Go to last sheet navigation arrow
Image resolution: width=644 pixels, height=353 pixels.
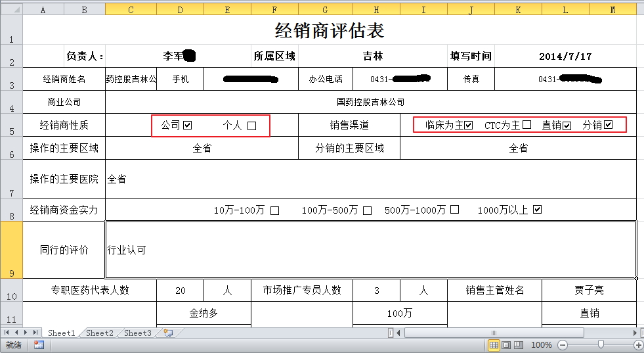coord(35,333)
